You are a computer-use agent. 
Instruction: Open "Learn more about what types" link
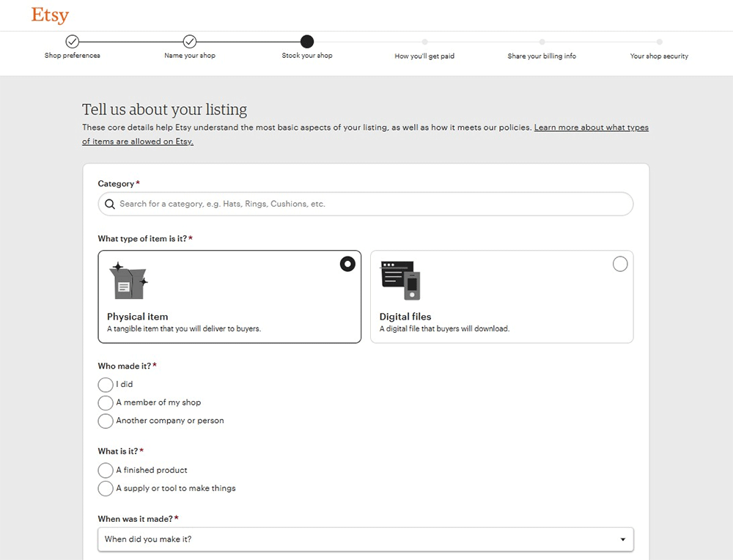[x=591, y=128]
